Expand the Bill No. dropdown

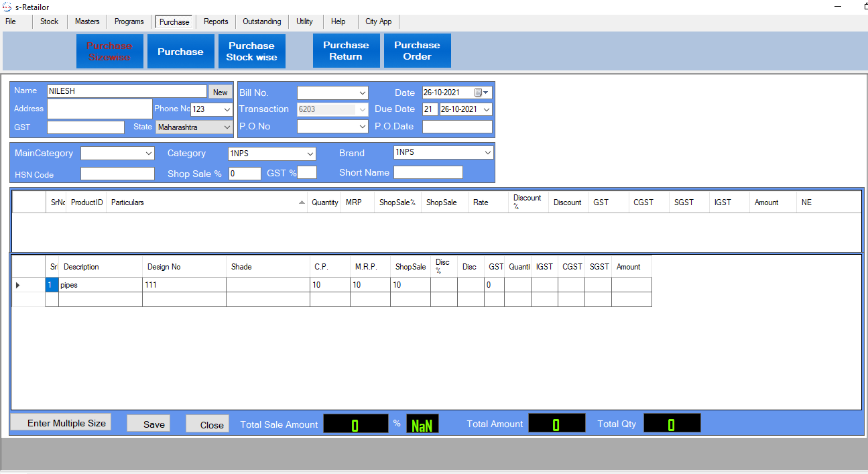coord(363,93)
